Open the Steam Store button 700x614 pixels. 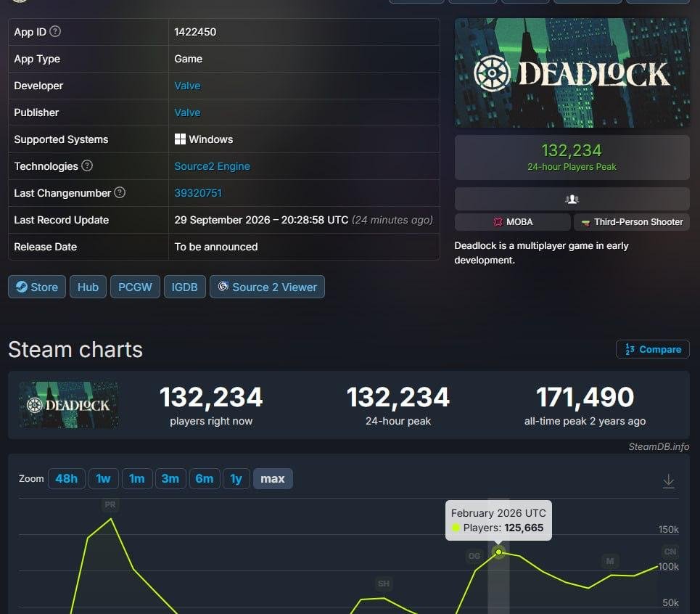coord(37,287)
